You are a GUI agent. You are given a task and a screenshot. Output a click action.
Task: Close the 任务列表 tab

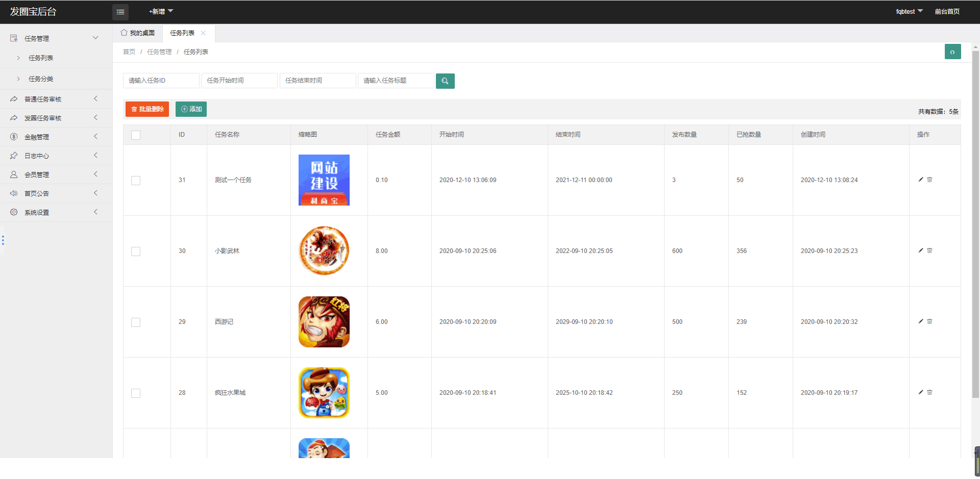pos(203,33)
